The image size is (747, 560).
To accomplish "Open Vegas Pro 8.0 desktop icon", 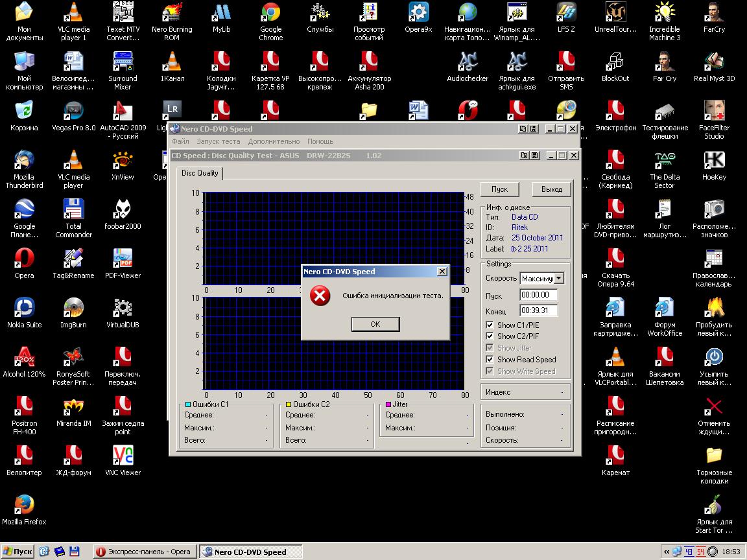I will click(x=73, y=116).
